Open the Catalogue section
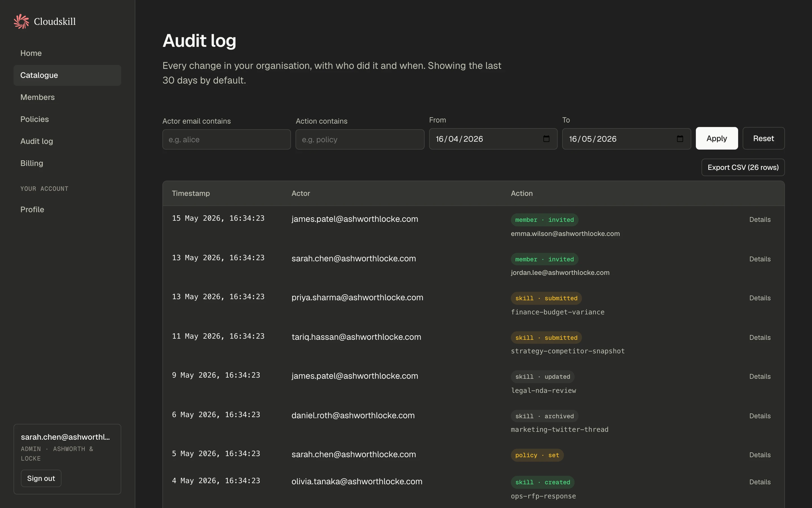This screenshot has width=812, height=508. (x=67, y=75)
